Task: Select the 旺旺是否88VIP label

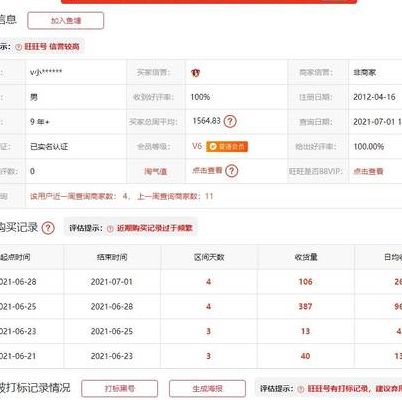Action: coord(316,171)
